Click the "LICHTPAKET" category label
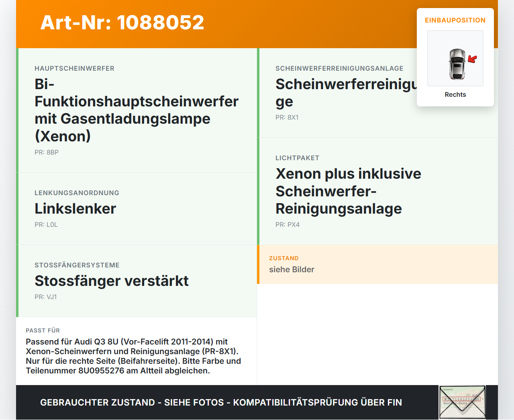 [x=297, y=158]
